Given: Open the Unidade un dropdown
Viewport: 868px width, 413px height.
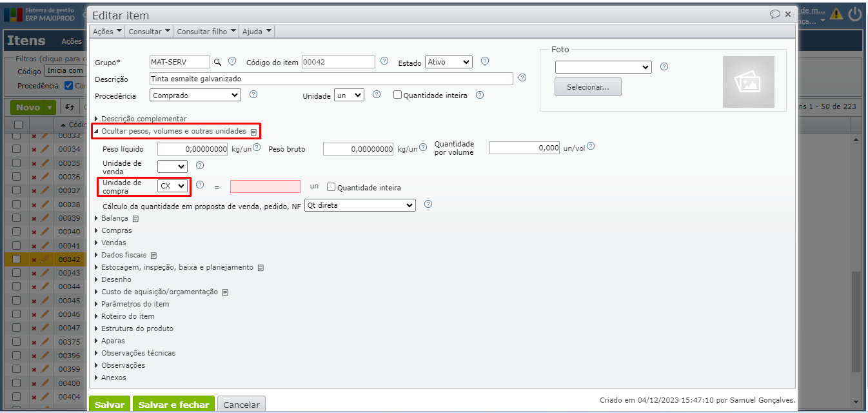Looking at the screenshot, I should point(349,95).
